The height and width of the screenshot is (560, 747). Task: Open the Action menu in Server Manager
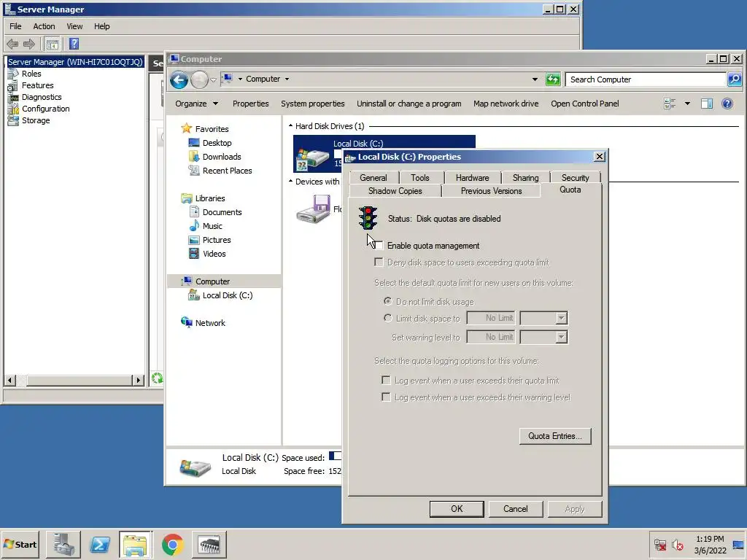pos(44,26)
